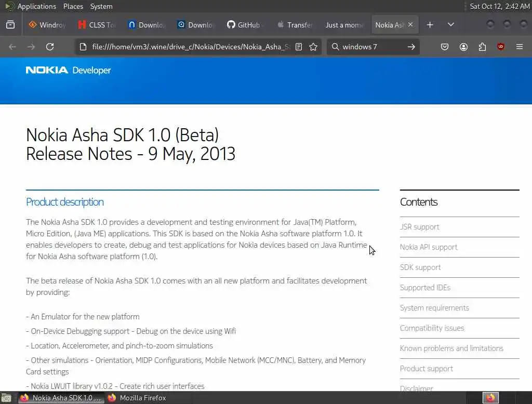Click the file page icon in address bar
This screenshot has width=532, height=404.
[x=83, y=47]
